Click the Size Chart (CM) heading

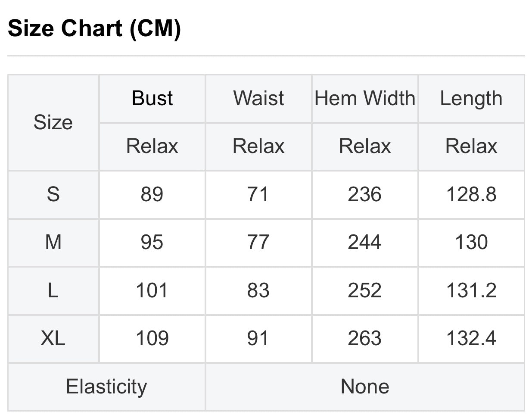[94, 29]
